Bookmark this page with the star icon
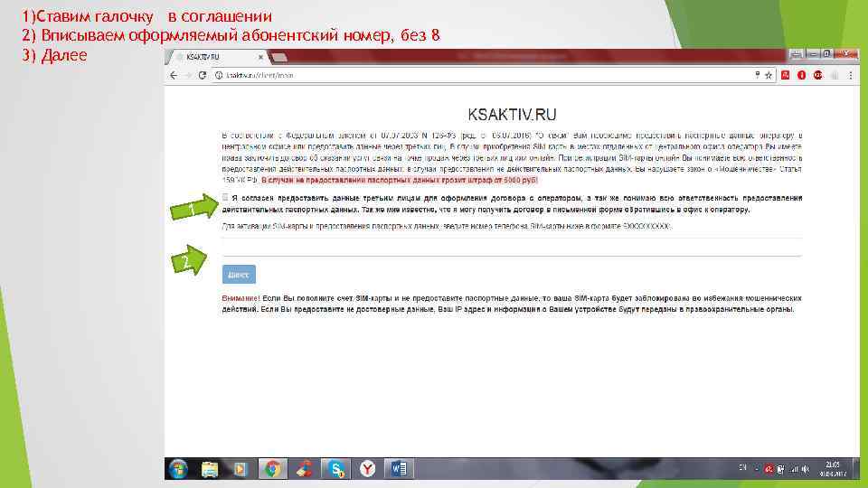The width and height of the screenshot is (868, 488). pyautogui.click(x=769, y=75)
